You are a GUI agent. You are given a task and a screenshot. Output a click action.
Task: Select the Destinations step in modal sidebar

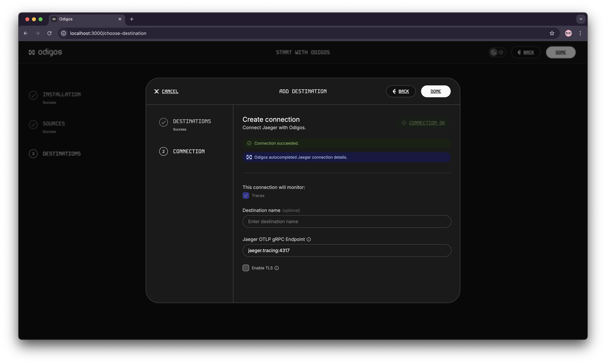click(x=185, y=125)
